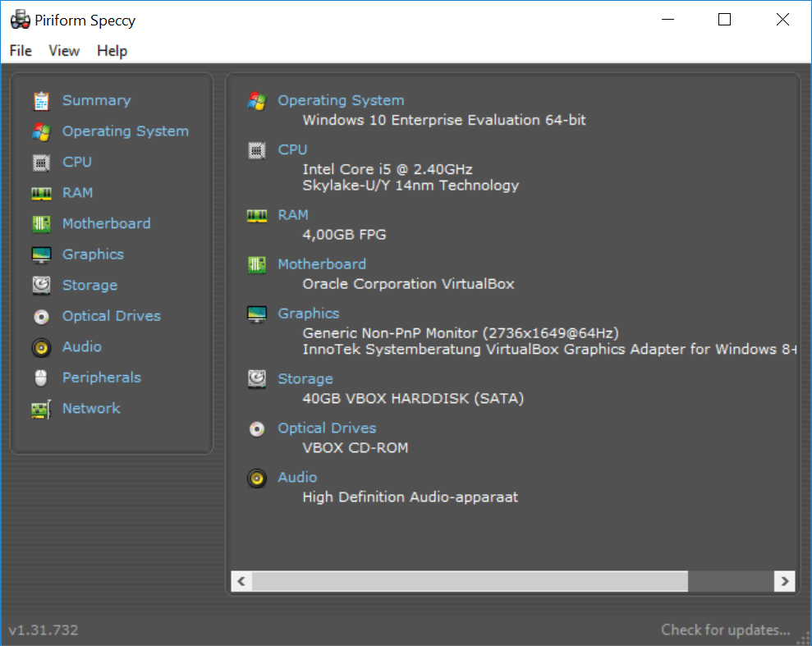Click the horizontal scrollbar left arrow
Image resolution: width=812 pixels, height=646 pixels.
[x=241, y=581]
